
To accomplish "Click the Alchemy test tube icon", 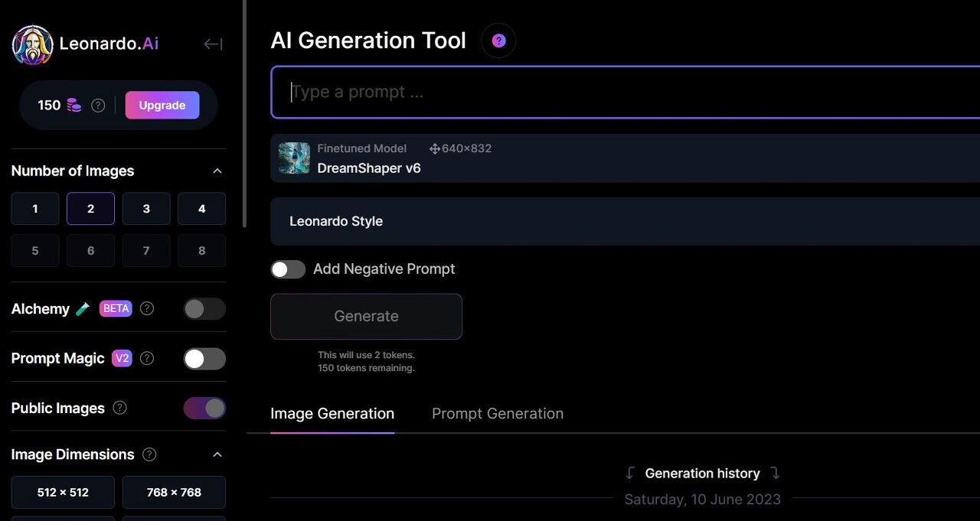I will click(x=83, y=308).
